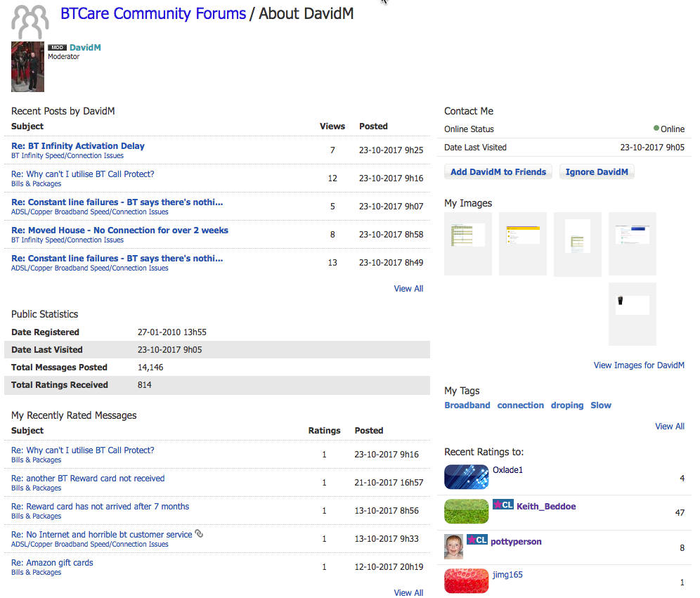
Task: Open Re: BT Infinity Activation Delay post
Action: 78,146
